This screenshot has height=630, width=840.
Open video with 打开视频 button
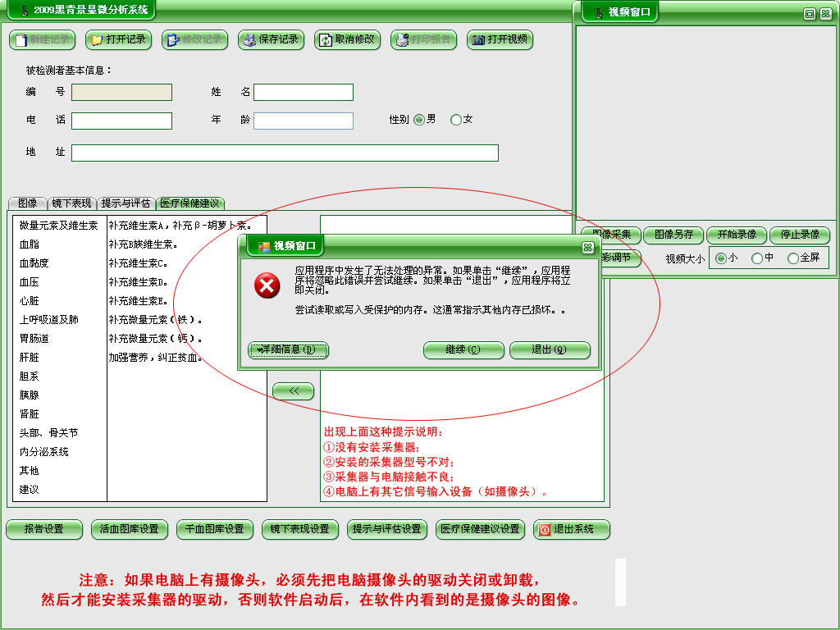500,39
